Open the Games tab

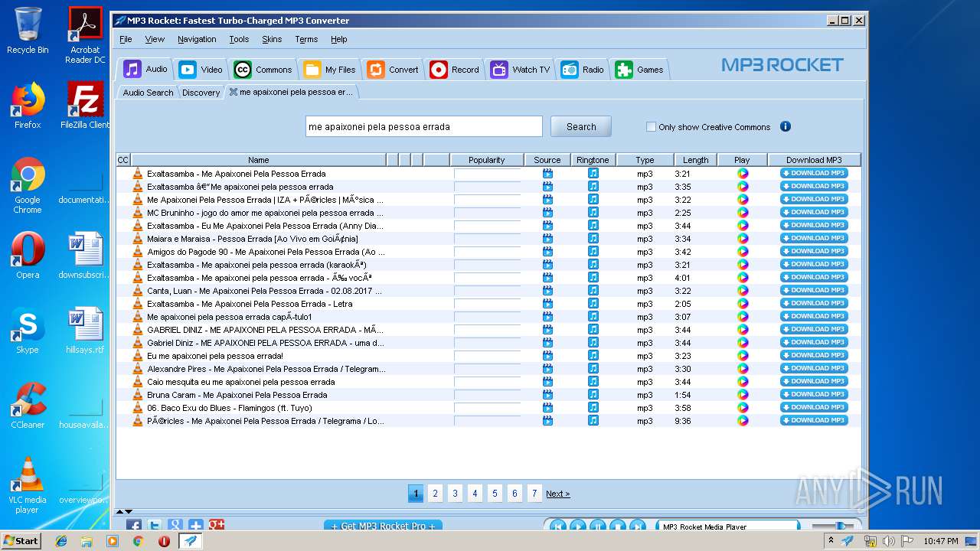pyautogui.click(x=639, y=70)
